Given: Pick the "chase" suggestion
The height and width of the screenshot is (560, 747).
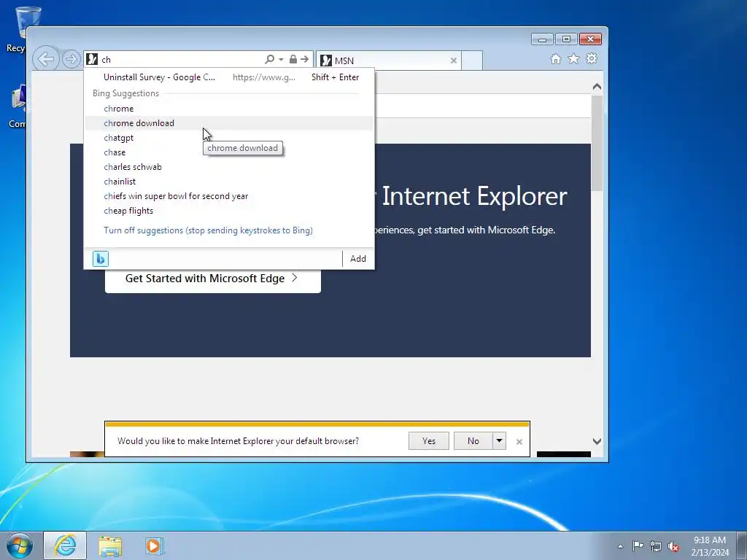Looking at the screenshot, I should pos(228,152).
